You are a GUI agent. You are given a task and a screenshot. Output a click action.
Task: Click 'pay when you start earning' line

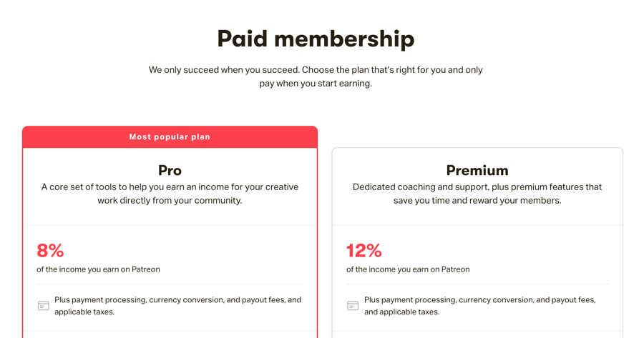click(x=316, y=84)
